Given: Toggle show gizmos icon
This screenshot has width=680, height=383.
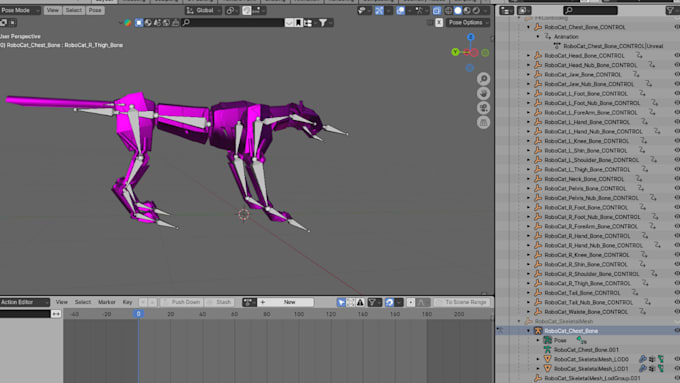Looking at the screenshot, I should [379, 10].
